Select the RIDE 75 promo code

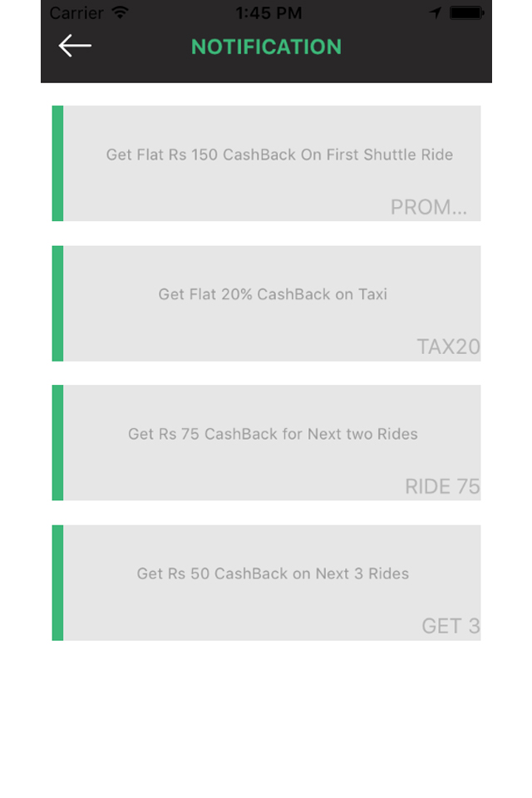click(x=442, y=486)
